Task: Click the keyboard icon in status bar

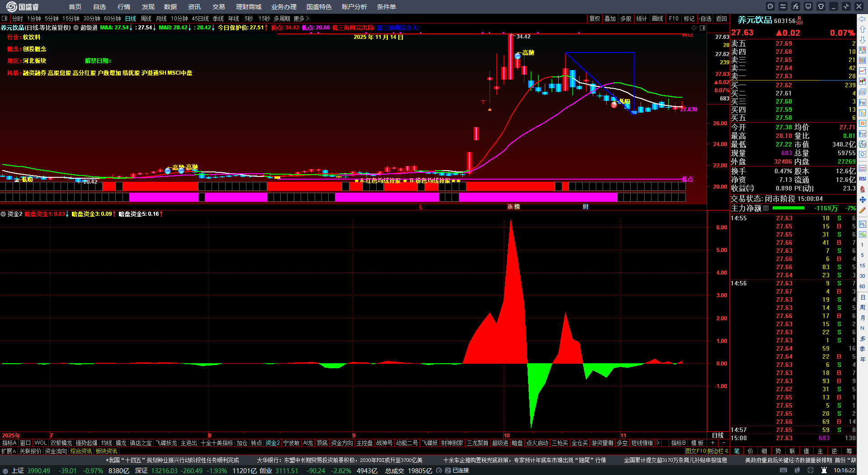Action: point(783,470)
